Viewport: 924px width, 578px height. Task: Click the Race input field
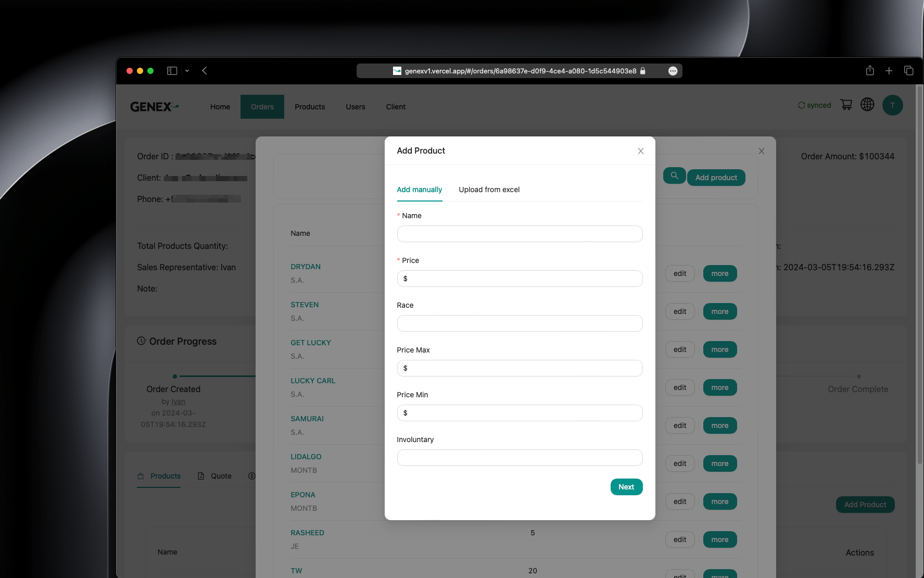click(x=520, y=323)
